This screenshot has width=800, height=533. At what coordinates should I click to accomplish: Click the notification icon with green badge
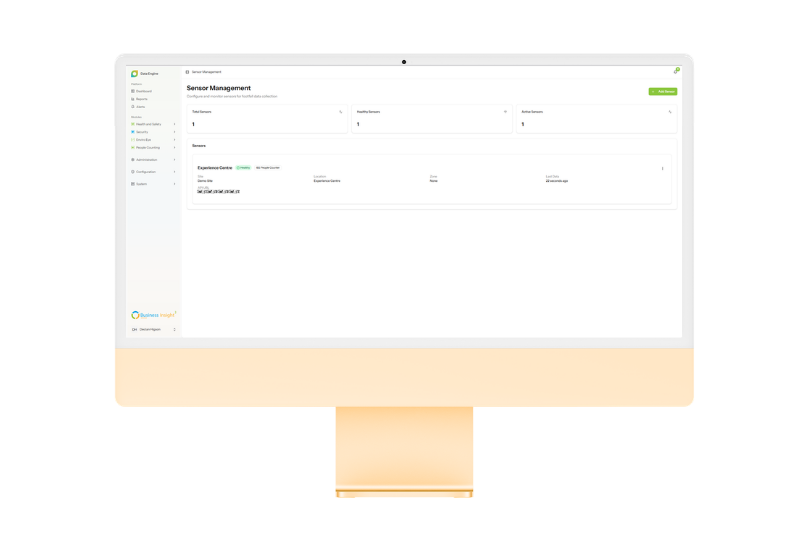coord(676,71)
